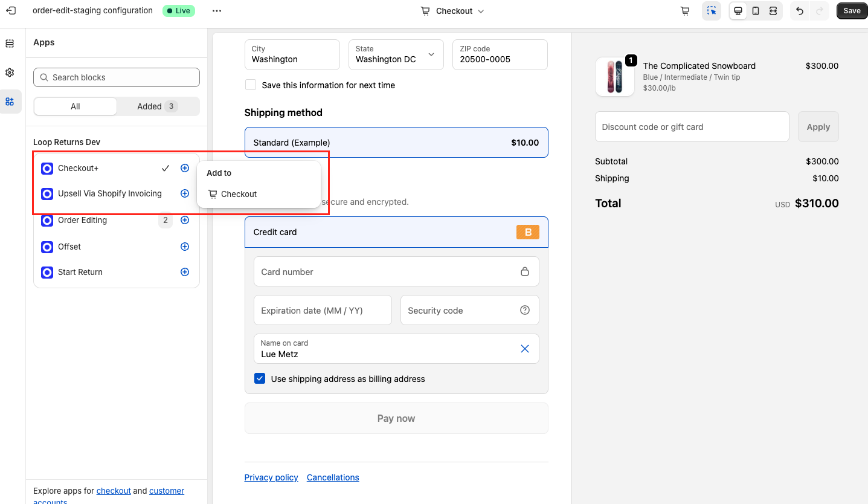868x504 pixels.
Task: Select fullscreen width preview icon
Action: click(x=773, y=11)
